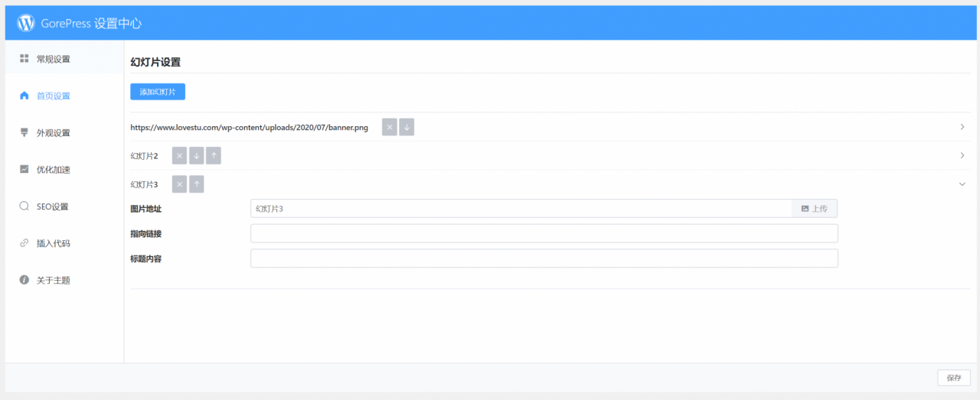
Task: Click the 关于主题 info icon
Action: click(x=24, y=280)
